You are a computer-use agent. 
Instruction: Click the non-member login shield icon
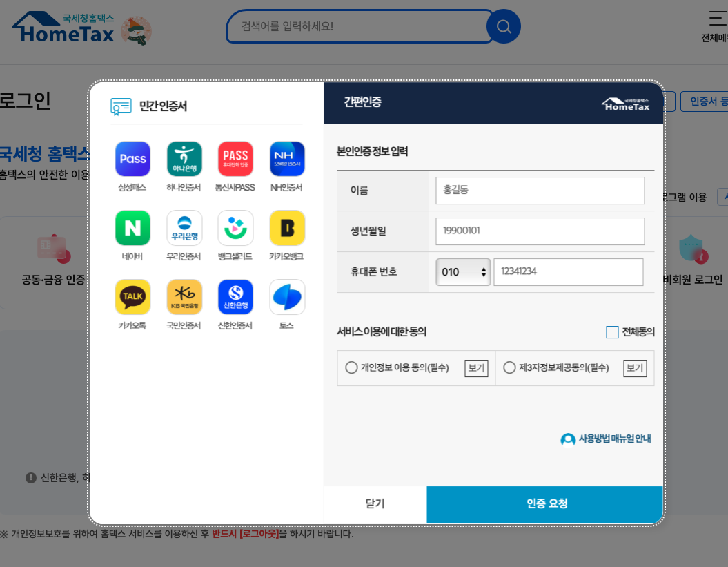tap(693, 249)
